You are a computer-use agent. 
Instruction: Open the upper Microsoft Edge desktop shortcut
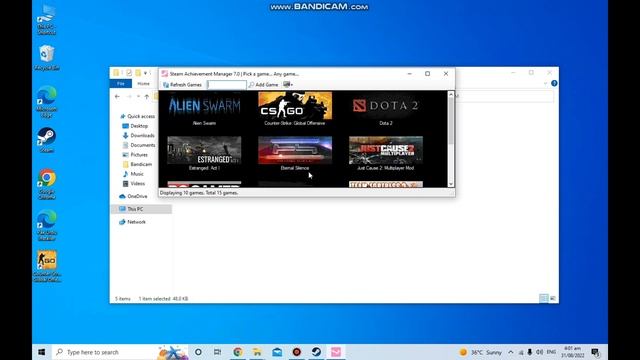(47, 102)
